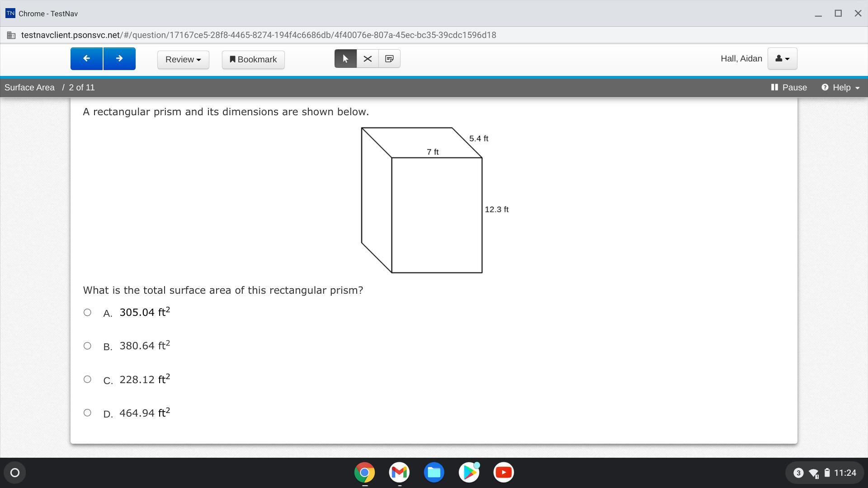This screenshot has height=488, width=868.
Task: Go to previous question with back arrow
Action: tap(86, 59)
